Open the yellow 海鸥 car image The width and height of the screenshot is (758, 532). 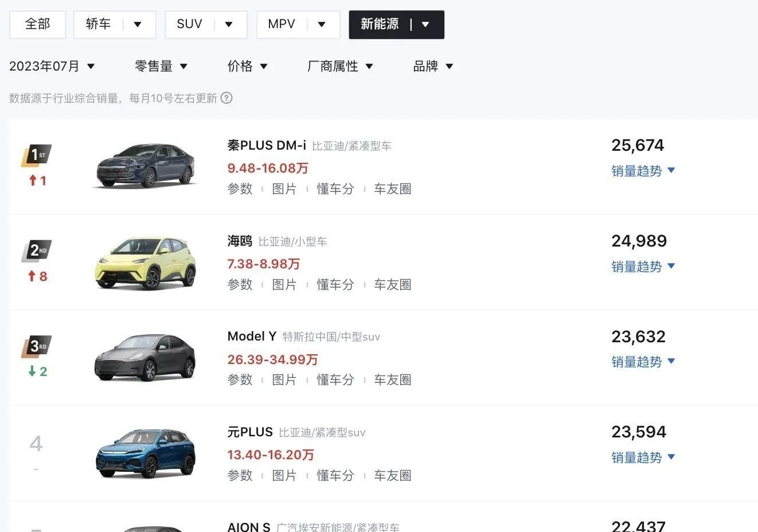145,263
